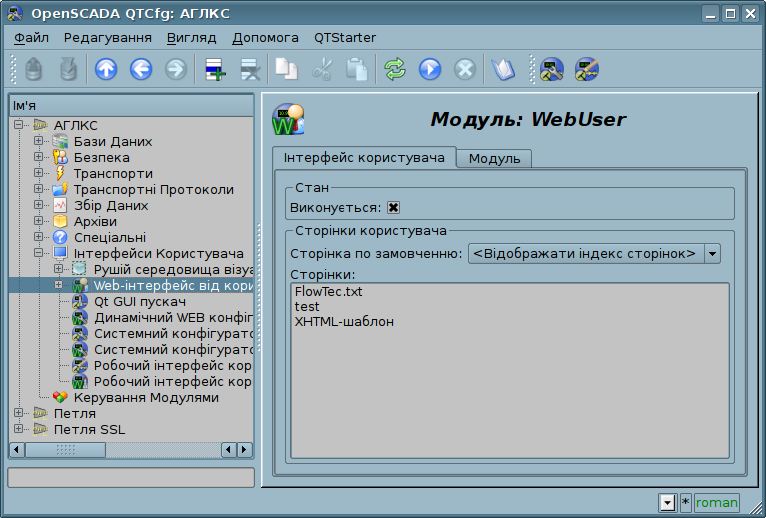Image resolution: width=766 pixels, height=518 pixels.
Task: Click the blue start/play toolbar icon
Action: click(429, 69)
